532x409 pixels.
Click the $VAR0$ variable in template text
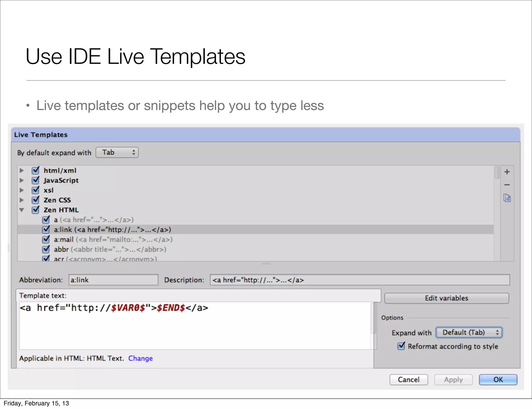(128, 308)
